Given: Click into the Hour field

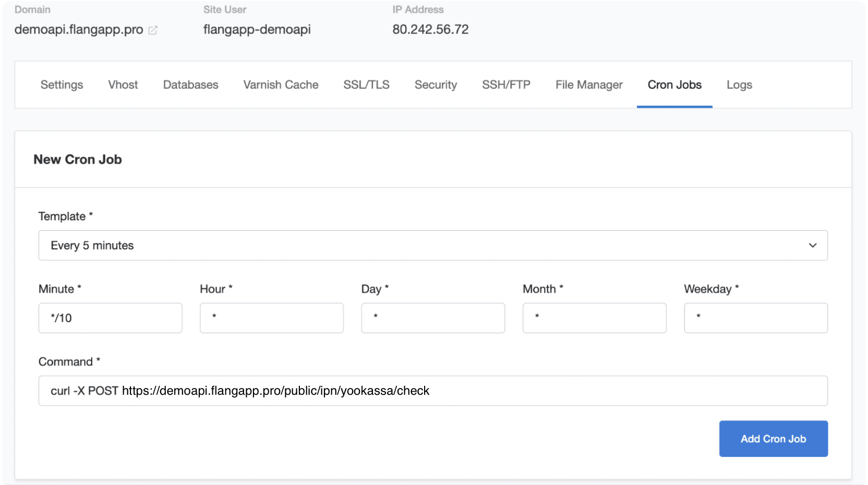Looking at the screenshot, I should (272, 318).
